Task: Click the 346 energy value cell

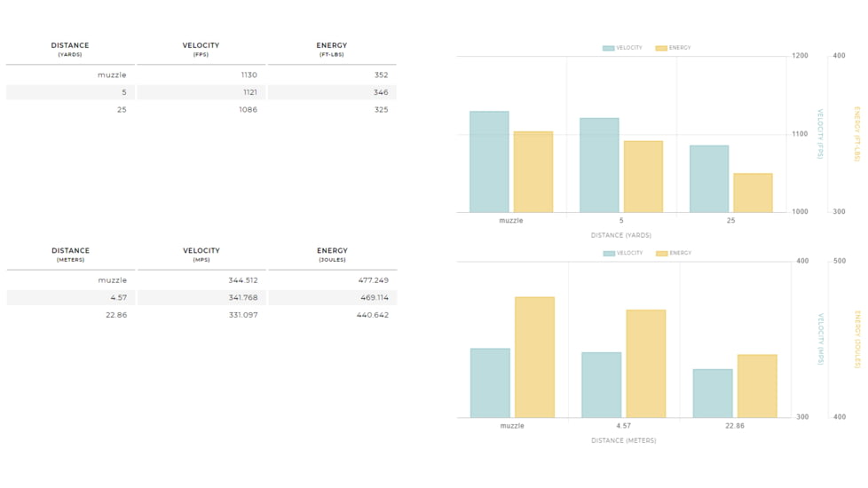Action: coord(380,92)
